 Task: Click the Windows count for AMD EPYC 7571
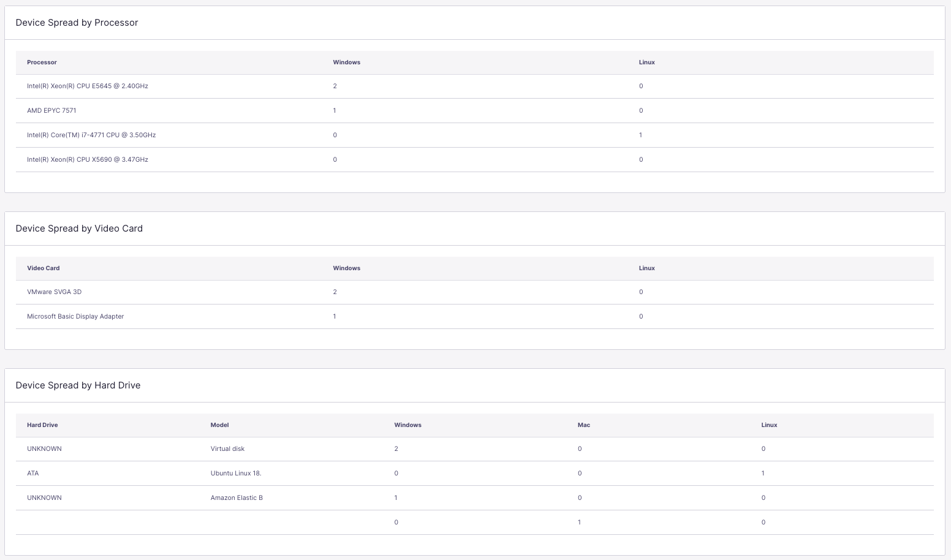tap(335, 110)
